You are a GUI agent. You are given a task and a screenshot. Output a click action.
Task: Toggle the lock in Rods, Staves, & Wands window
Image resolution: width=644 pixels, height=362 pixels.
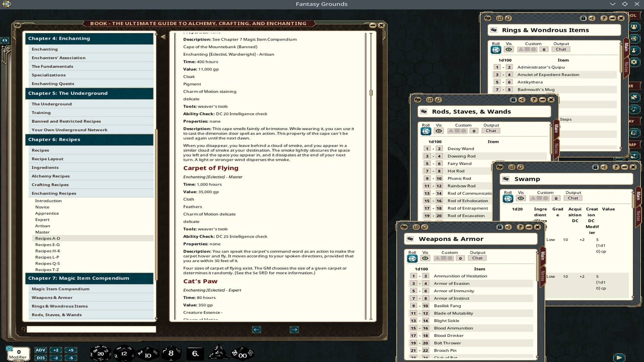click(513, 100)
